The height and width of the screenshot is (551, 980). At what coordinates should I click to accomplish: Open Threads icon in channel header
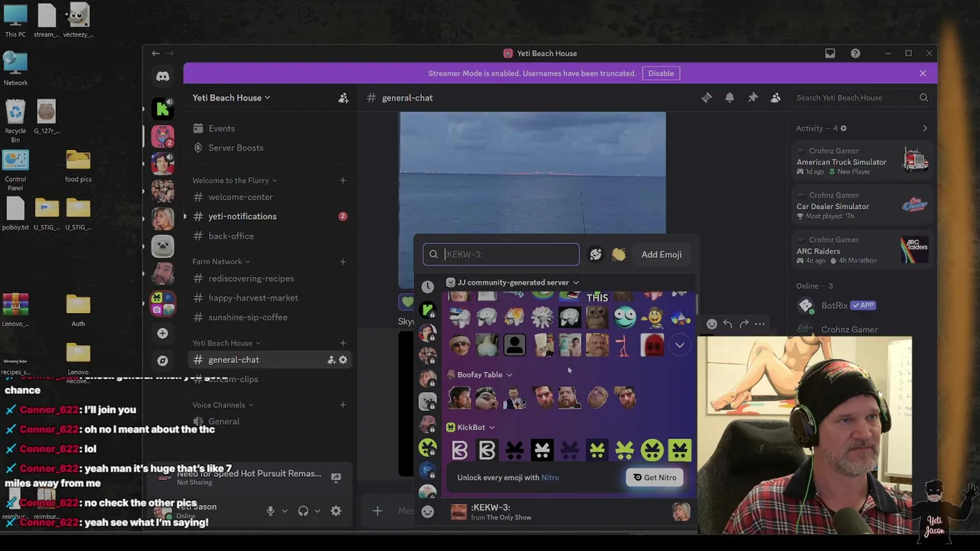(x=707, y=98)
